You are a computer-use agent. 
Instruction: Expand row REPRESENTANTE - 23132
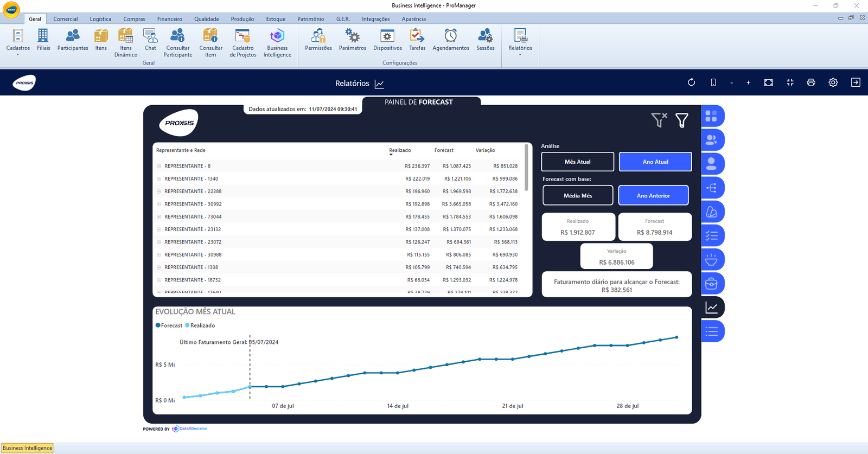click(x=159, y=229)
